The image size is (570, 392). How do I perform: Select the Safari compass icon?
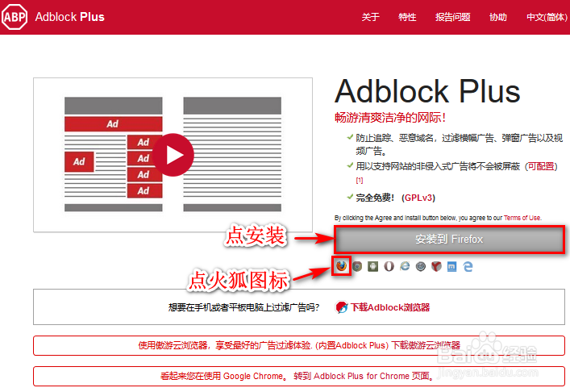pyautogui.click(x=421, y=266)
